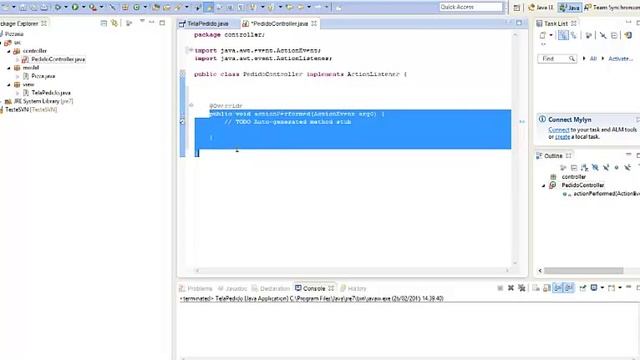The width and height of the screenshot is (640, 360).
Task: Select Pizza.java in Package Explorer
Action: [43, 76]
